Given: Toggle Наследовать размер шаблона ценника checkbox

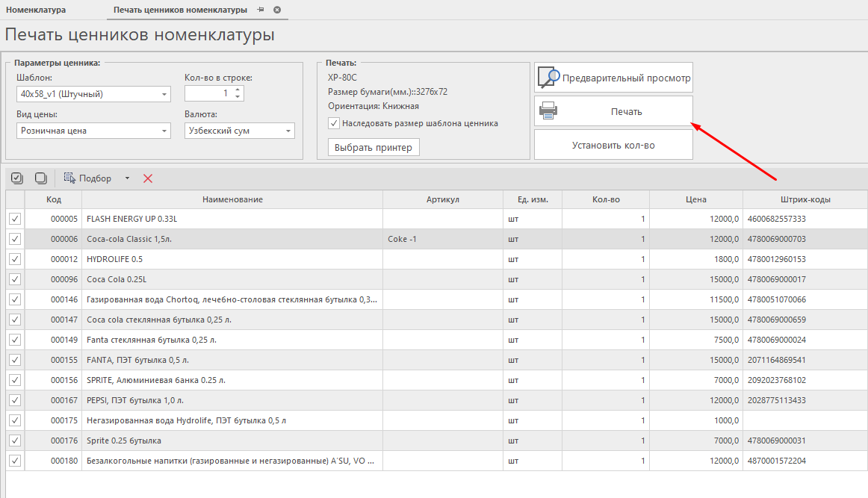Looking at the screenshot, I should (334, 123).
